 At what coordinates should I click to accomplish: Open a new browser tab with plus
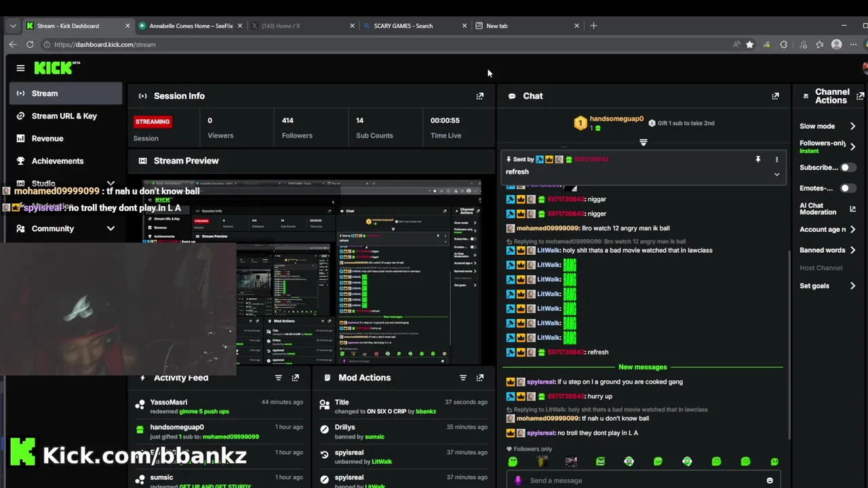(593, 26)
